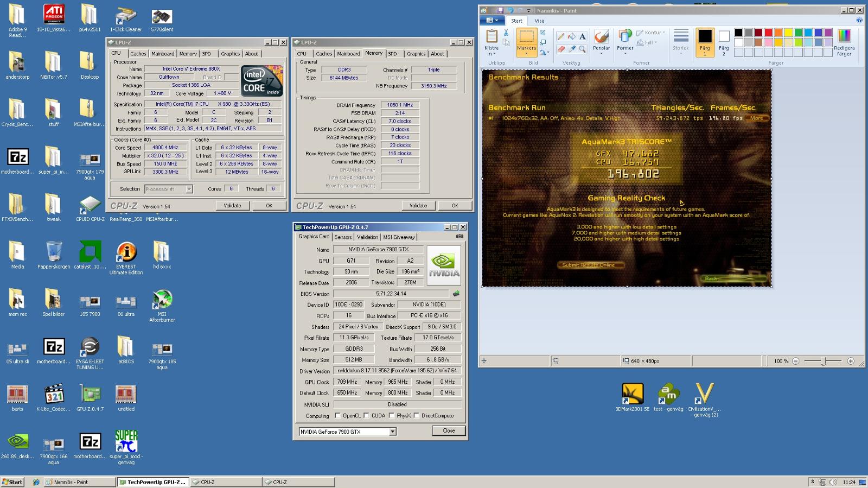Click the Windows Start button
The image size is (868, 488).
tap(12, 482)
